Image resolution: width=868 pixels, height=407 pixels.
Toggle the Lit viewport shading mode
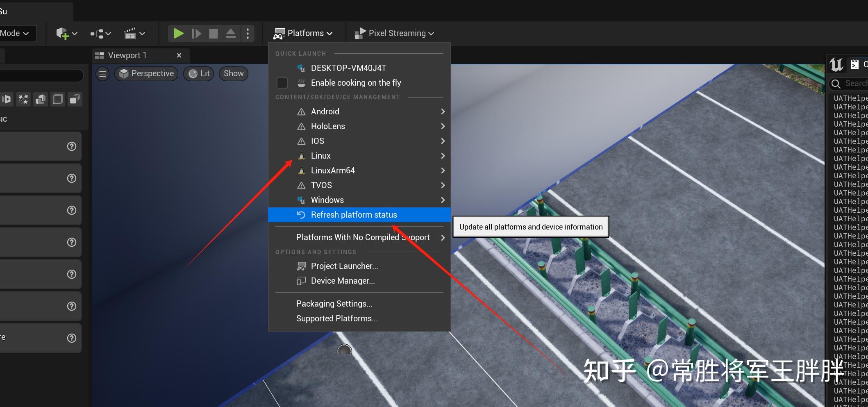click(x=198, y=73)
